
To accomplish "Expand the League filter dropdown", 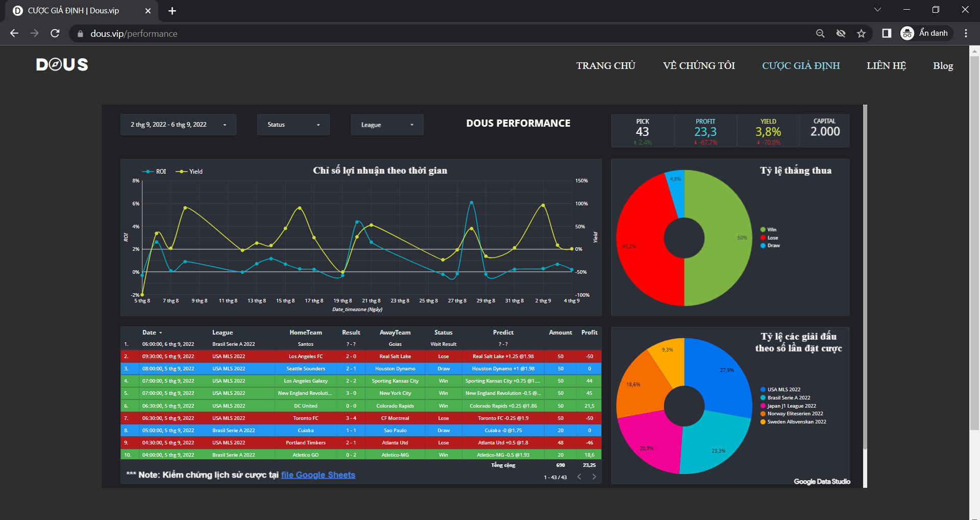I will pyautogui.click(x=387, y=125).
